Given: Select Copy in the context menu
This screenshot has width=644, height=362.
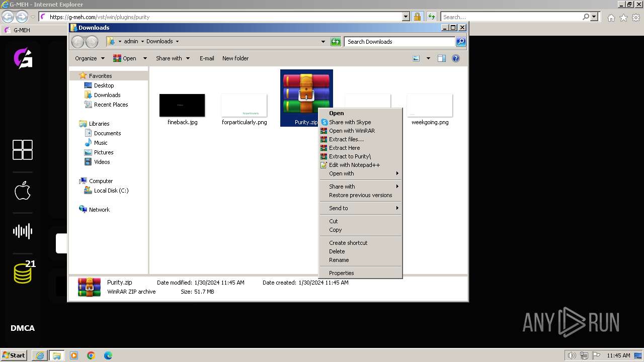Looking at the screenshot, I should [361, 230].
